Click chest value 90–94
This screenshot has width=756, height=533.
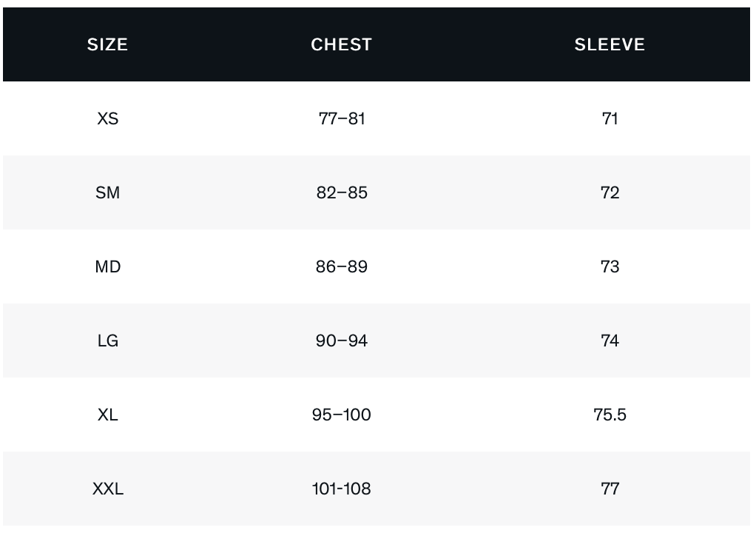tap(341, 341)
